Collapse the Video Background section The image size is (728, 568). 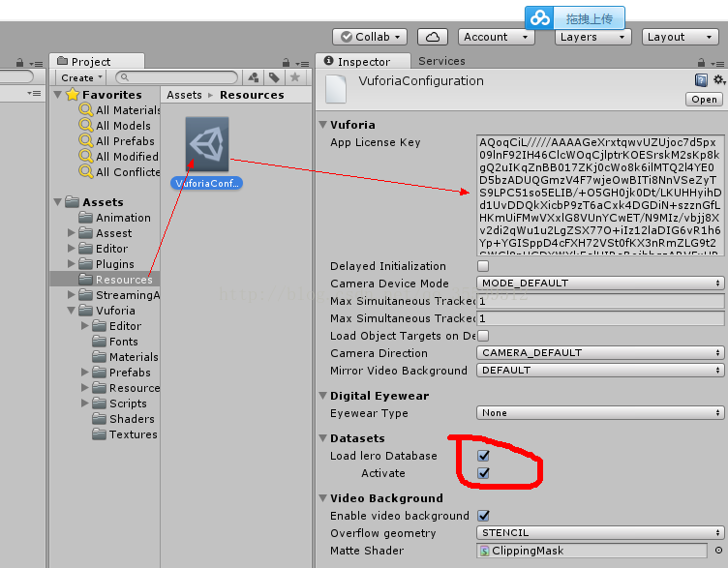point(323,498)
